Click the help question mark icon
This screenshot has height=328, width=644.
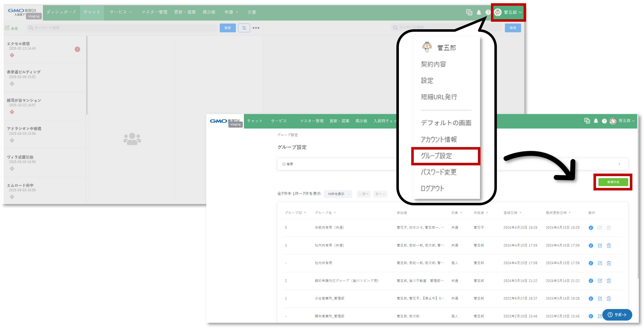click(x=488, y=12)
